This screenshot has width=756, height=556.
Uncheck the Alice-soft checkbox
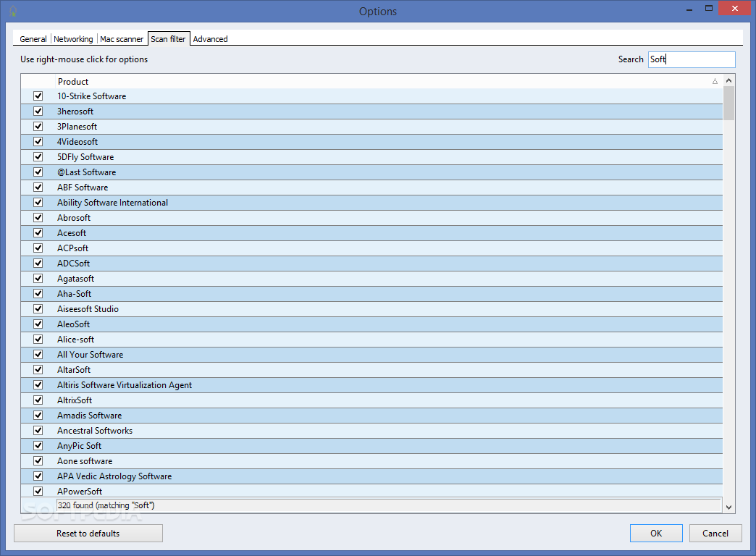click(38, 339)
